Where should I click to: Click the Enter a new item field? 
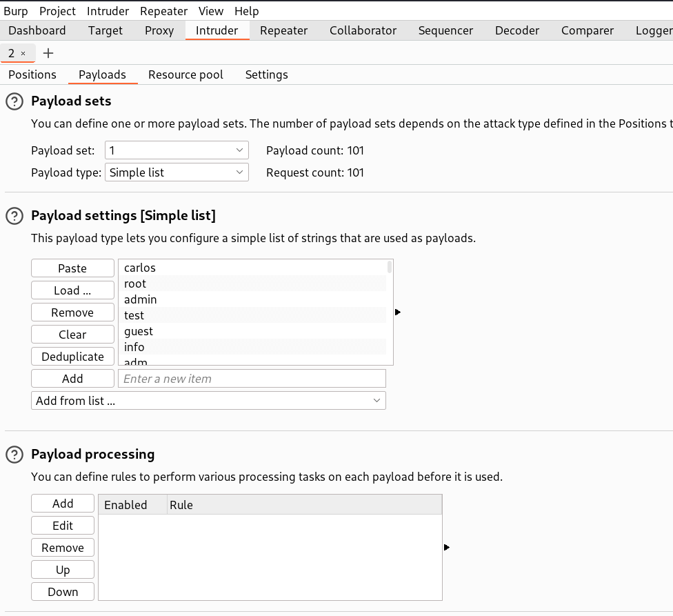[252, 378]
